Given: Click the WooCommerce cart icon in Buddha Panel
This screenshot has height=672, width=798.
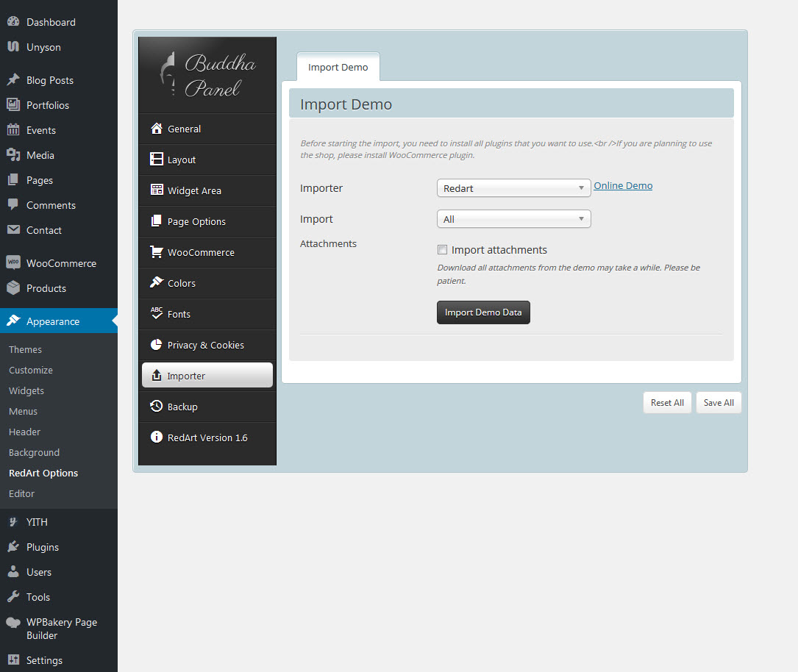Looking at the screenshot, I should (156, 252).
